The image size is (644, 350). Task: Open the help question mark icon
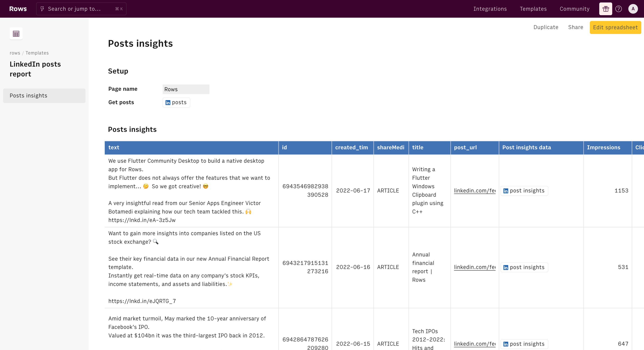(x=618, y=9)
